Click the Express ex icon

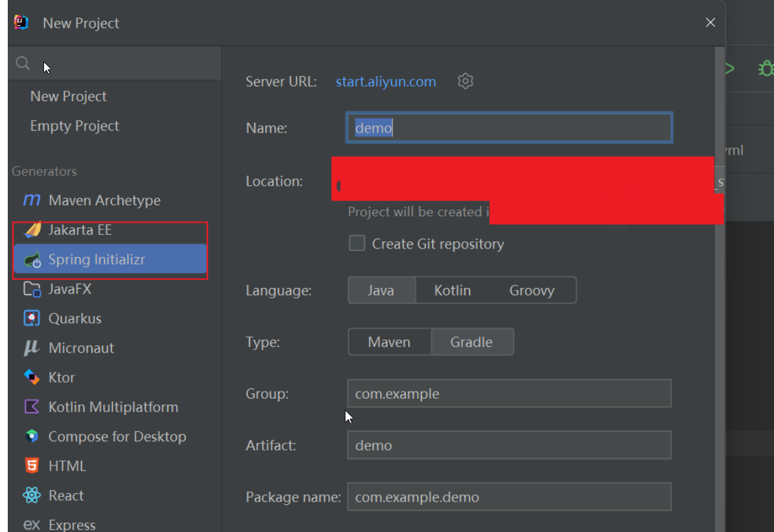(x=32, y=525)
